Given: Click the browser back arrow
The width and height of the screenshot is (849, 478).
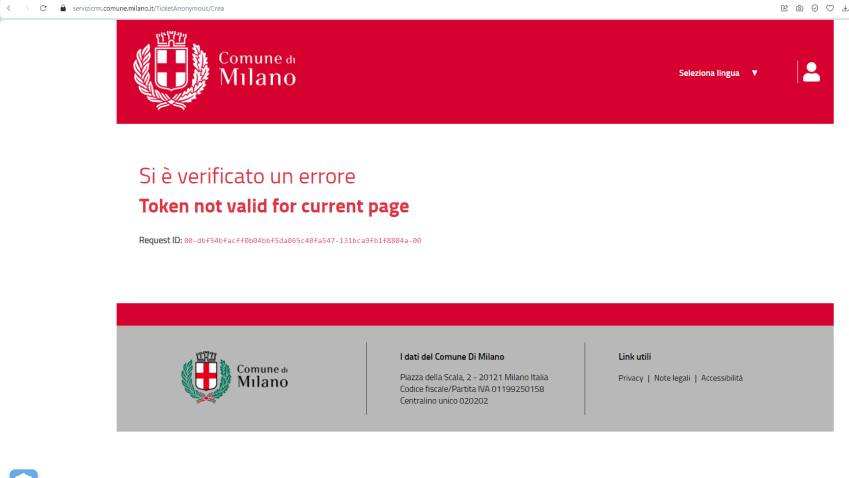Looking at the screenshot, I should 9,8.
